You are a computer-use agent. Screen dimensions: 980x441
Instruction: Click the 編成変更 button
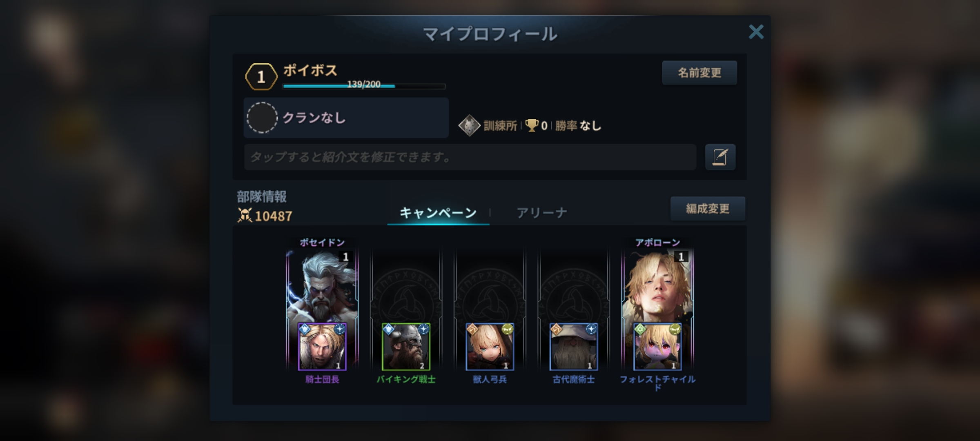pyautogui.click(x=708, y=209)
